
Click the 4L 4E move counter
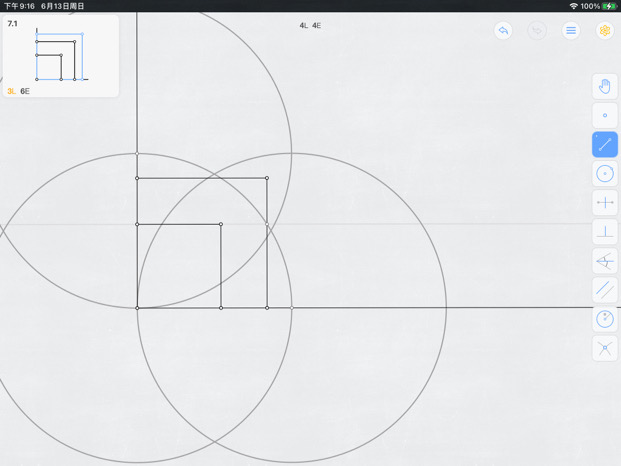[x=310, y=26]
